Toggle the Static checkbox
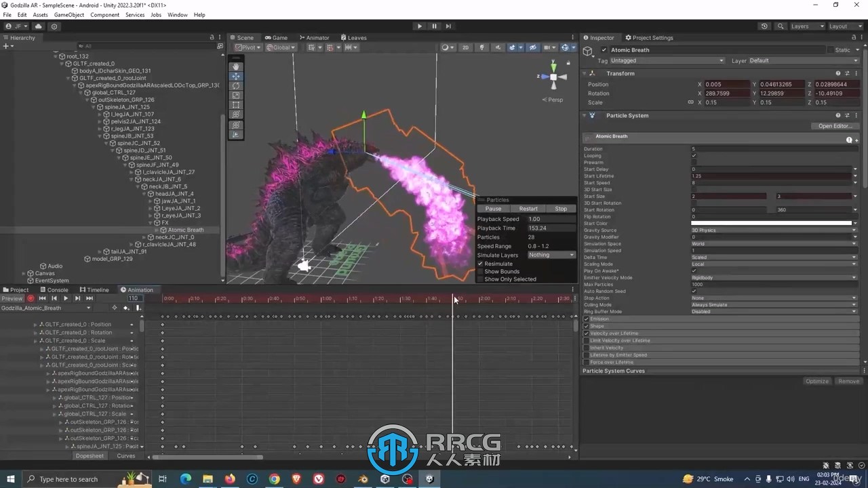The height and width of the screenshot is (488, 868). pos(830,50)
